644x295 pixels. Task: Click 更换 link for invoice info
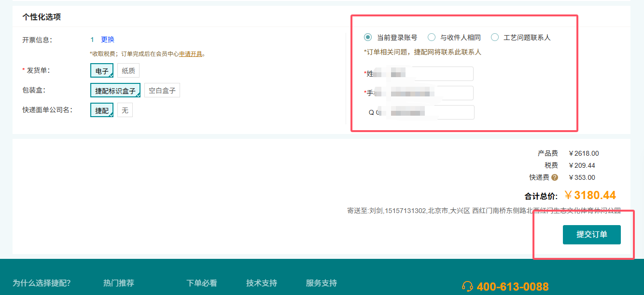[108, 40]
